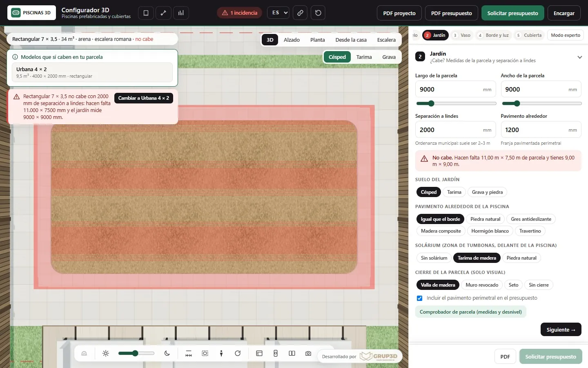Adjust the Largo de la parcela slider

(456, 103)
